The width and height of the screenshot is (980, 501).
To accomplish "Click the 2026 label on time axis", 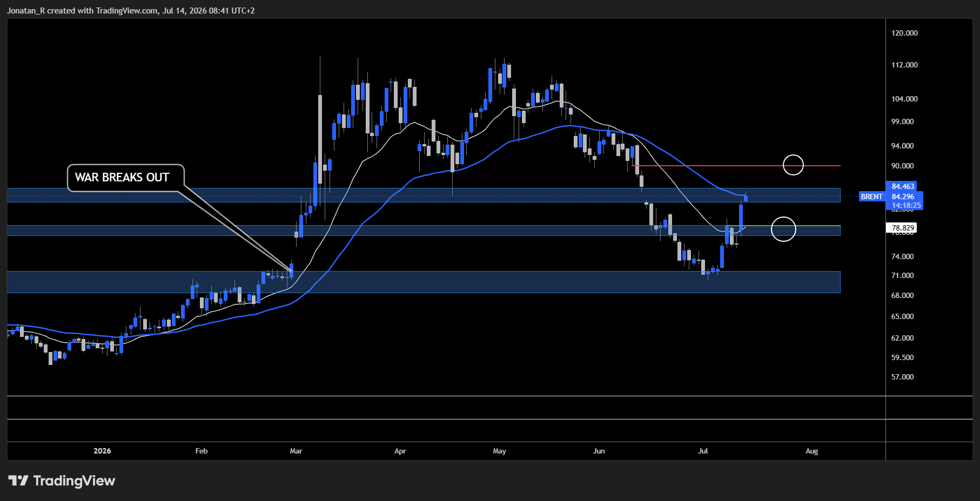I will (x=102, y=451).
